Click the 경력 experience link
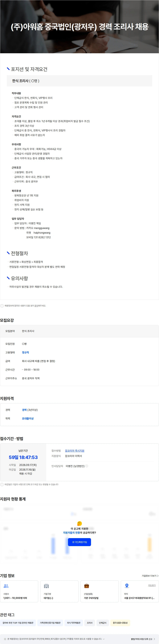This screenshot has width=159, height=644. coord(24,410)
